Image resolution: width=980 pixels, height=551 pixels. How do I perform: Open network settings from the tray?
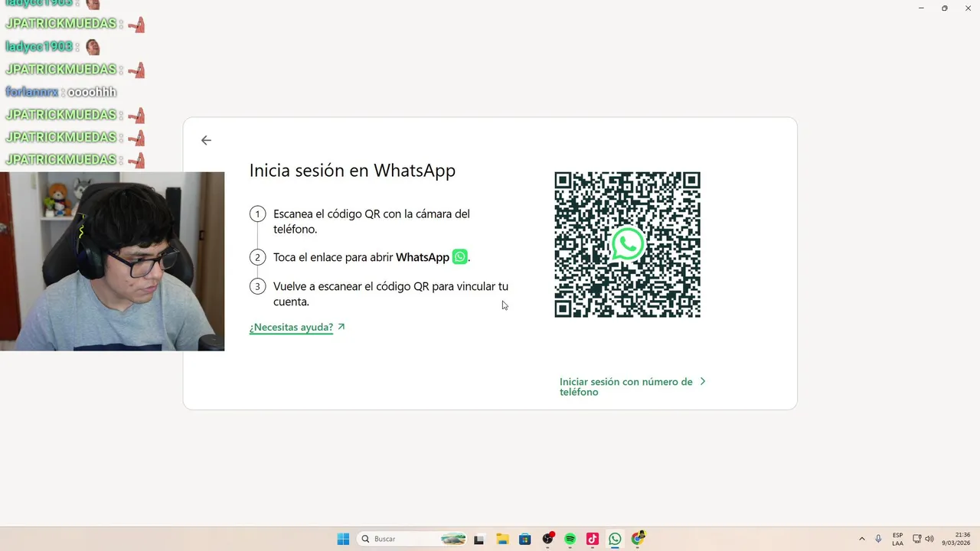coord(917,539)
